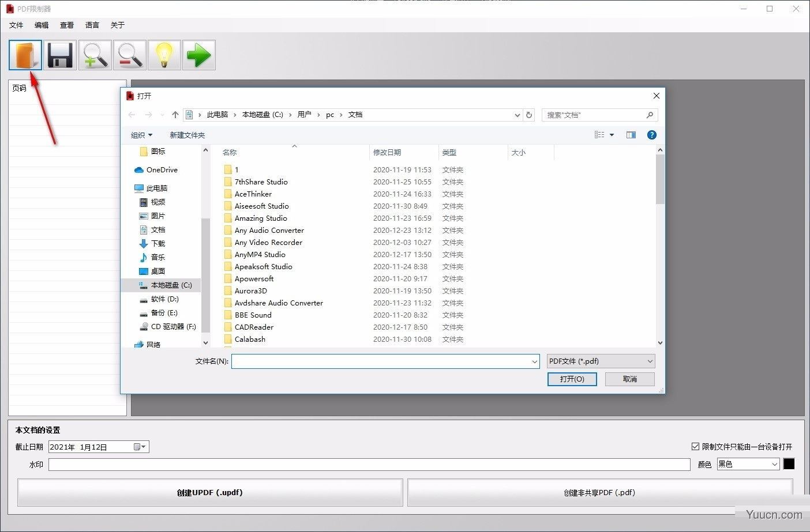Open the 颜色 color dropdown

[774, 464]
